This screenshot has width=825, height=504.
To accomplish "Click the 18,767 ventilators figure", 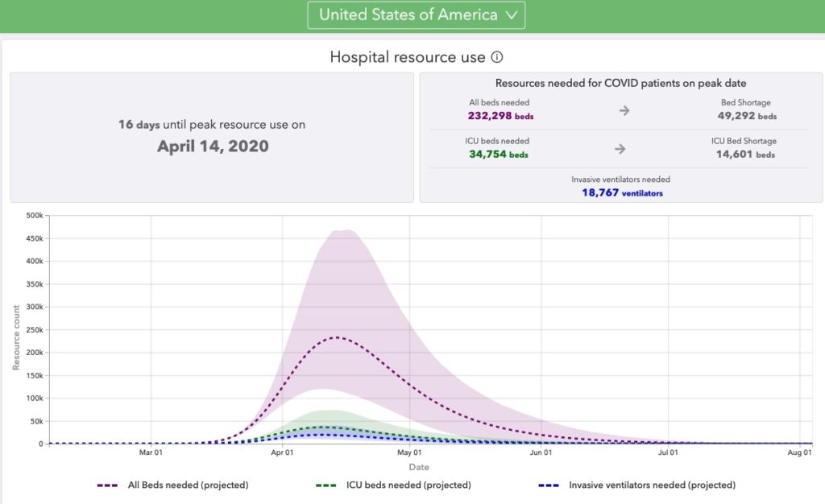I will 622,193.
